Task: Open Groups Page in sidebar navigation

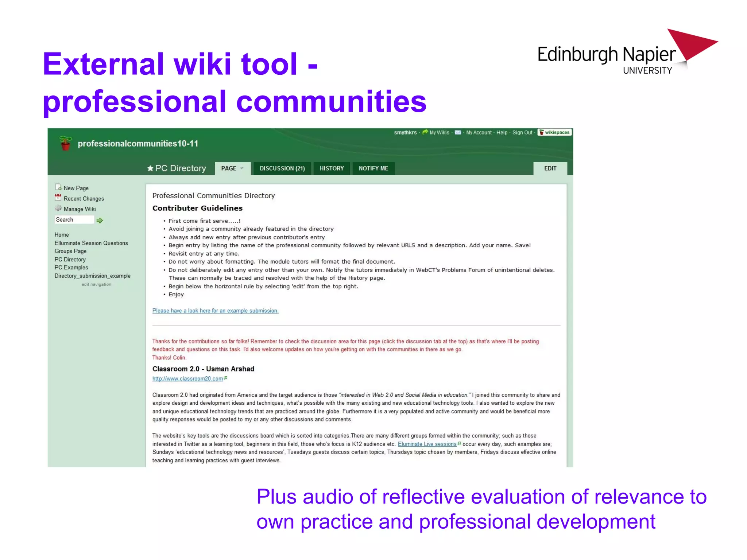Action: (x=70, y=251)
